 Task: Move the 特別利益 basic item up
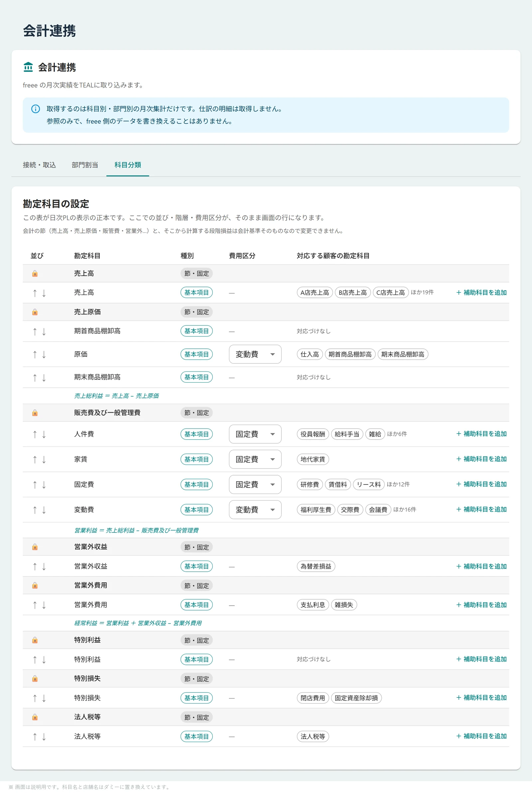click(35, 660)
